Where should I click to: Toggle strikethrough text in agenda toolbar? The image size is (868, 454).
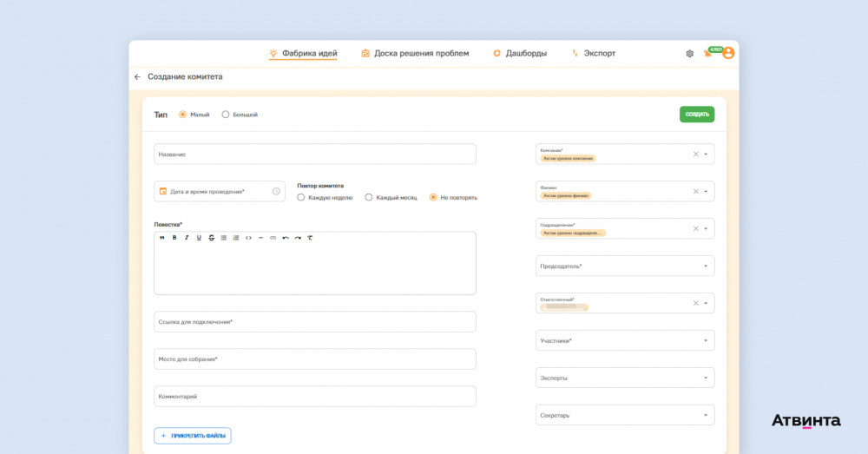point(211,238)
